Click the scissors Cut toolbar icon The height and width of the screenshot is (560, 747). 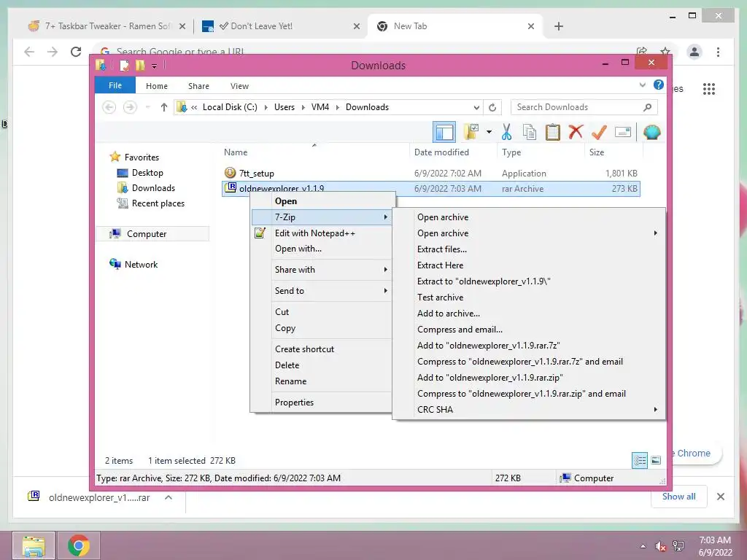click(x=506, y=132)
